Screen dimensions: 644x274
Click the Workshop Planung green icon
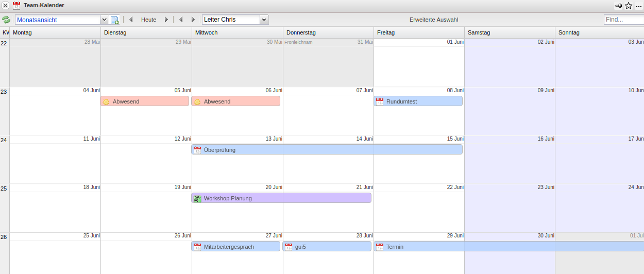[x=197, y=199]
